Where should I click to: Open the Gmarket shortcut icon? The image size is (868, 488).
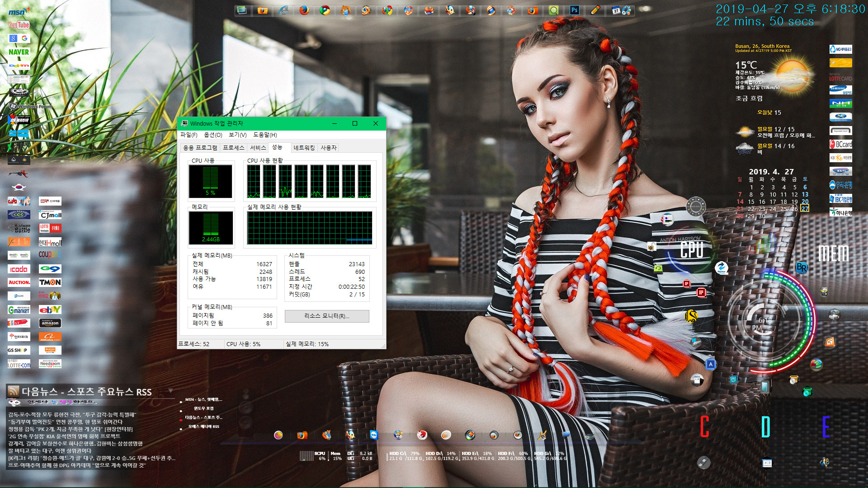(19, 310)
